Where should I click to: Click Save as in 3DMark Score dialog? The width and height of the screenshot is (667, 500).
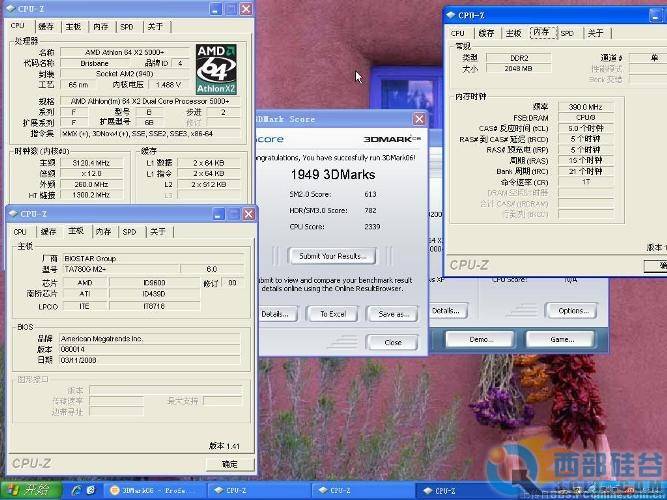coord(393,314)
